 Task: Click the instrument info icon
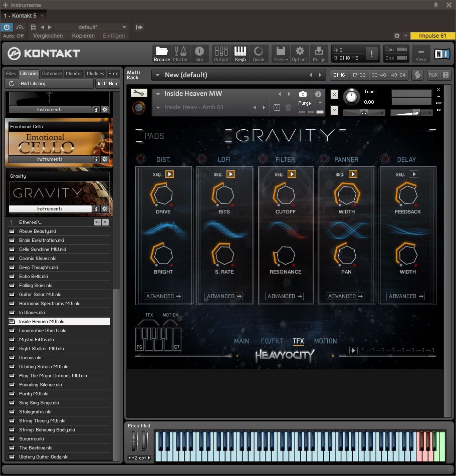tap(318, 94)
